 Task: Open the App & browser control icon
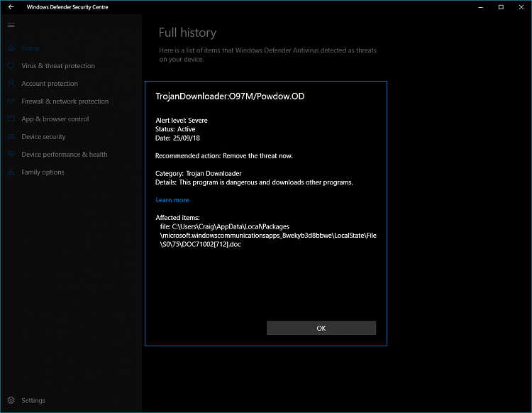point(11,119)
